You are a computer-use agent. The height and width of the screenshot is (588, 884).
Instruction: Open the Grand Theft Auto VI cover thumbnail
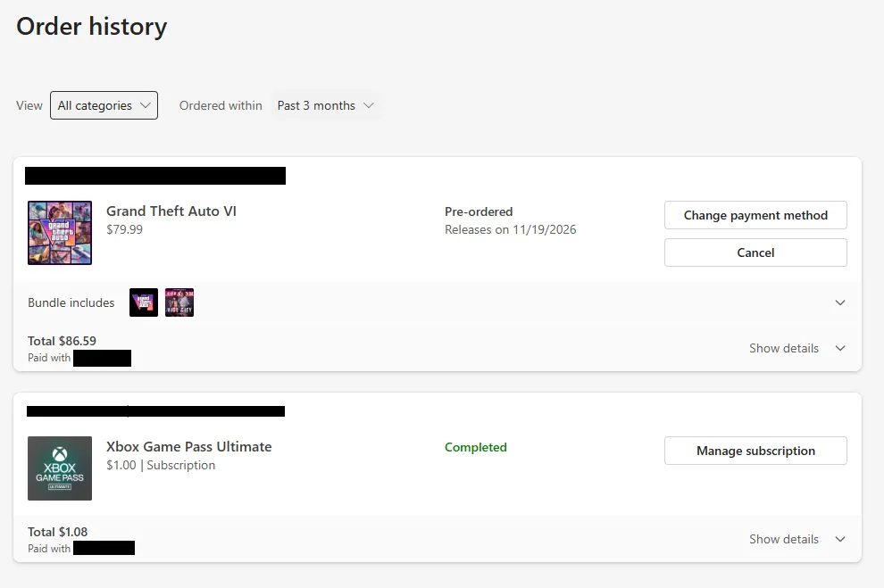coord(60,233)
